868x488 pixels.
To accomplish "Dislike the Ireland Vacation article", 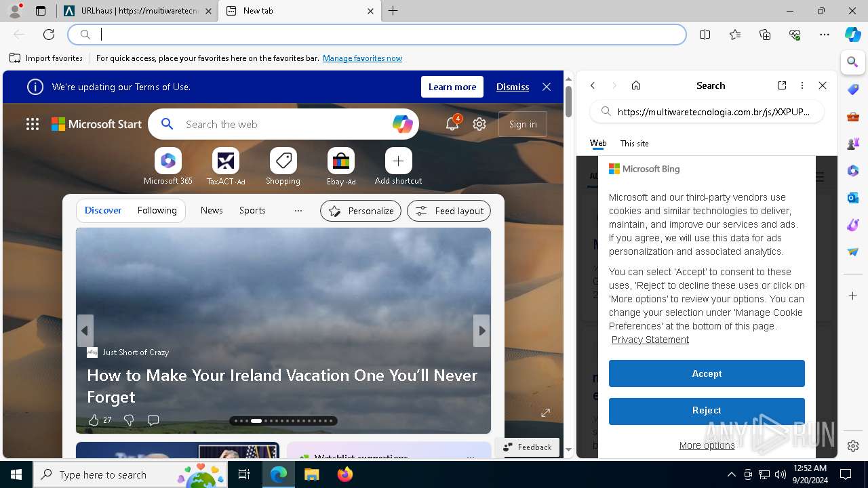I will [x=129, y=420].
